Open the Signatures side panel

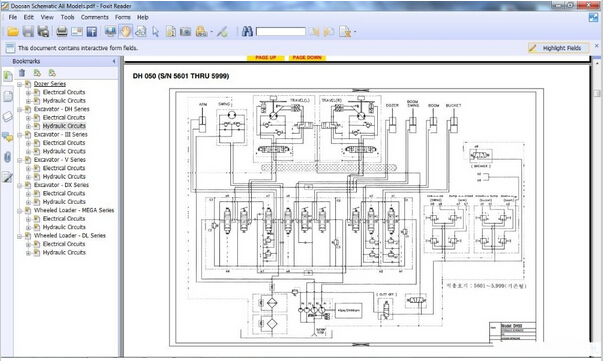point(7,178)
